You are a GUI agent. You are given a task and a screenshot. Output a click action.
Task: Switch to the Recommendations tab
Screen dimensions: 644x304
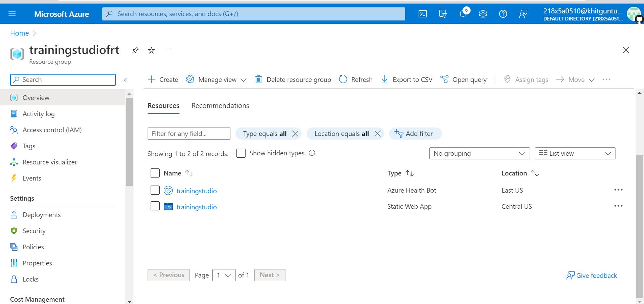tap(220, 106)
